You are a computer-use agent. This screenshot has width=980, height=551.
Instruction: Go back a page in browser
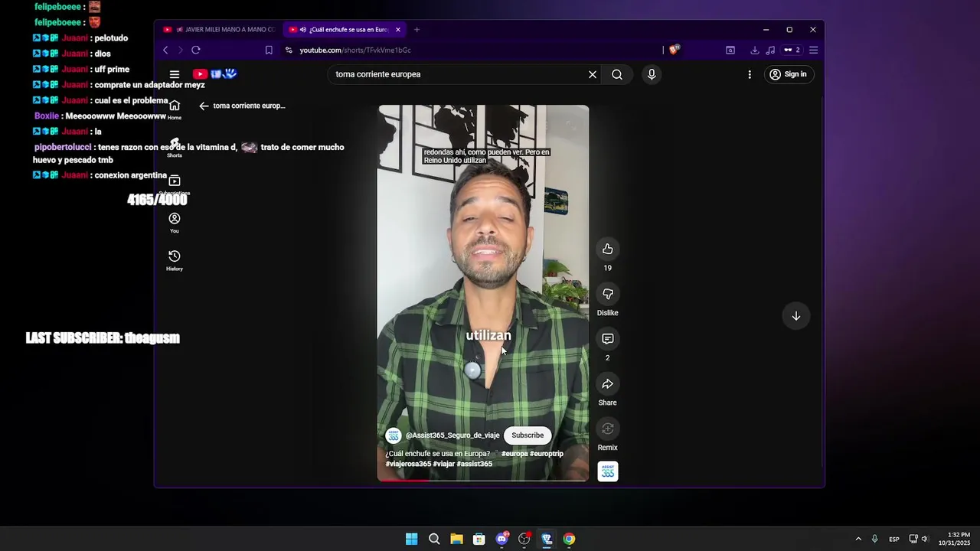pyautogui.click(x=165, y=50)
